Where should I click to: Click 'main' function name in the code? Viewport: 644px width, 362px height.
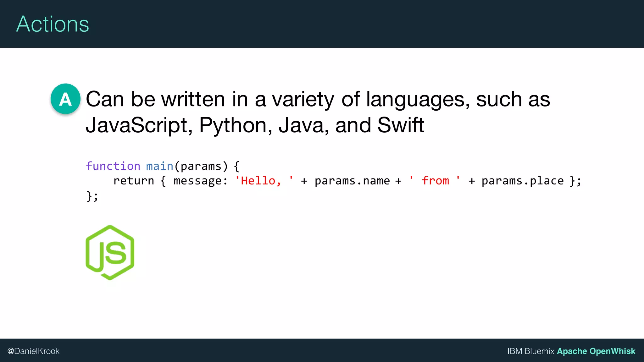click(x=160, y=166)
